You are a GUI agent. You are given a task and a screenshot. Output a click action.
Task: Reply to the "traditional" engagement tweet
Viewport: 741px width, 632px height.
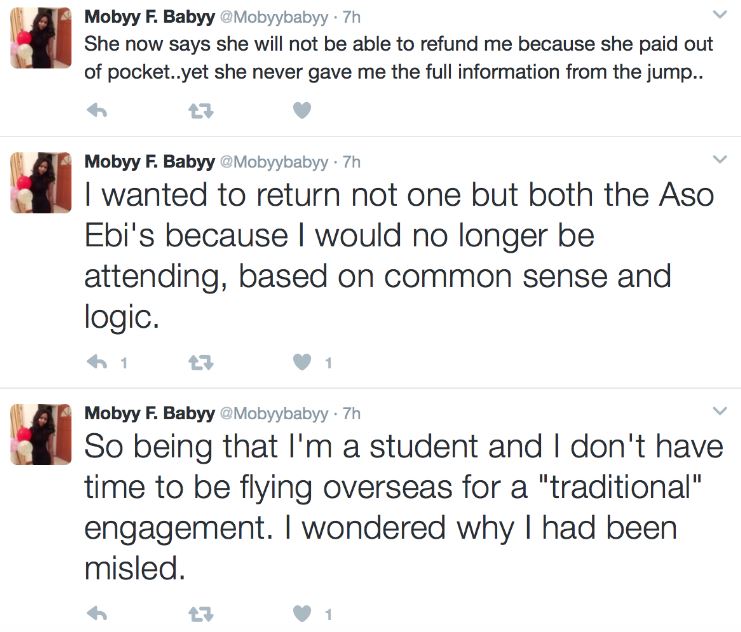(x=97, y=613)
